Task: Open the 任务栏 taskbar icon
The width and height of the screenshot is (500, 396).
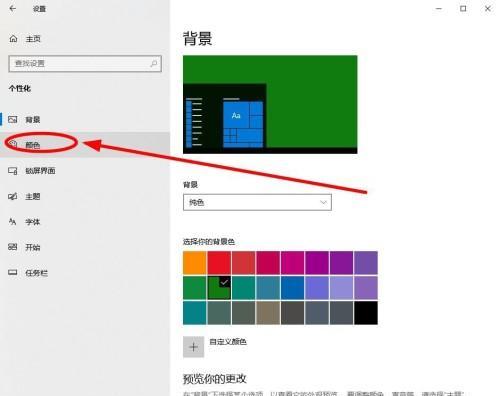Action: [x=13, y=273]
